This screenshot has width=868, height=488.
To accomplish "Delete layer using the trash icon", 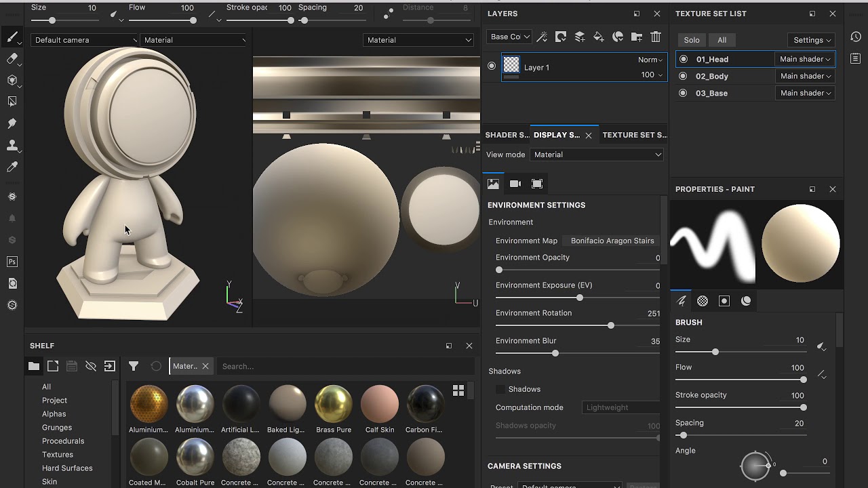I will [x=655, y=37].
